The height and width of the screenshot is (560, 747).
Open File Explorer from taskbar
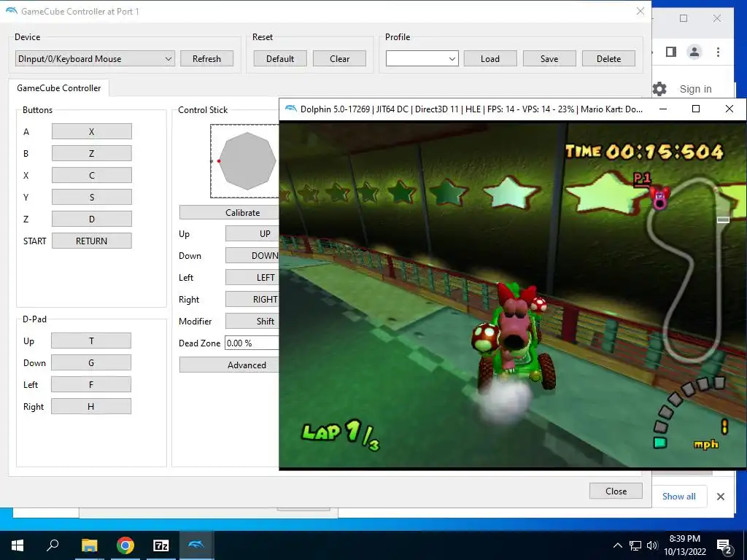tap(89, 545)
